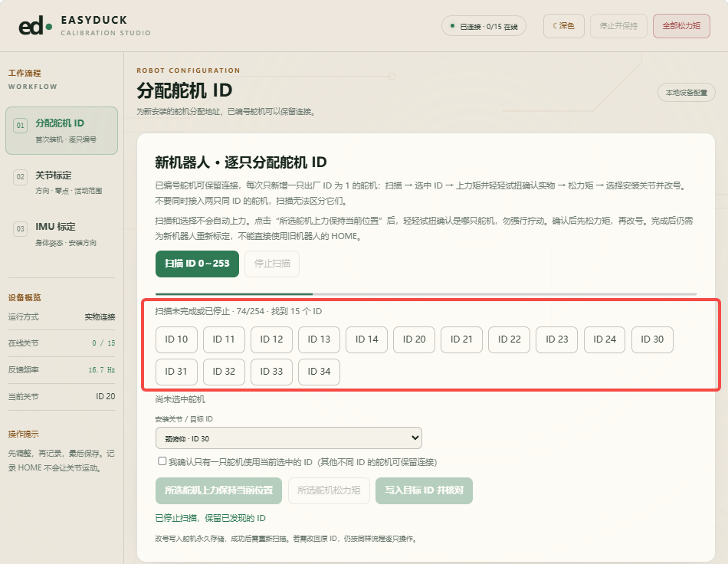Click the EasyDuck ed logo
This screenshot has height=564, width=728.
point(35,26)
